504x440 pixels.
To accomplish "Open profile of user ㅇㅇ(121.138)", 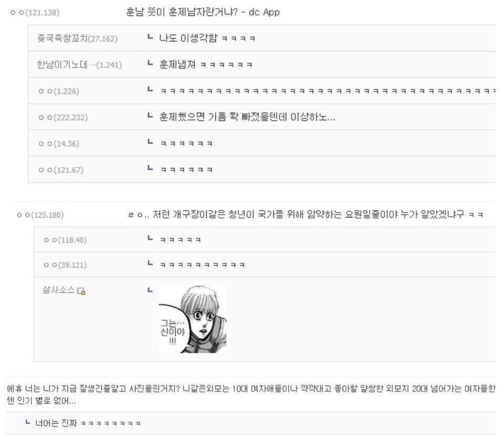I will [35, 13].
